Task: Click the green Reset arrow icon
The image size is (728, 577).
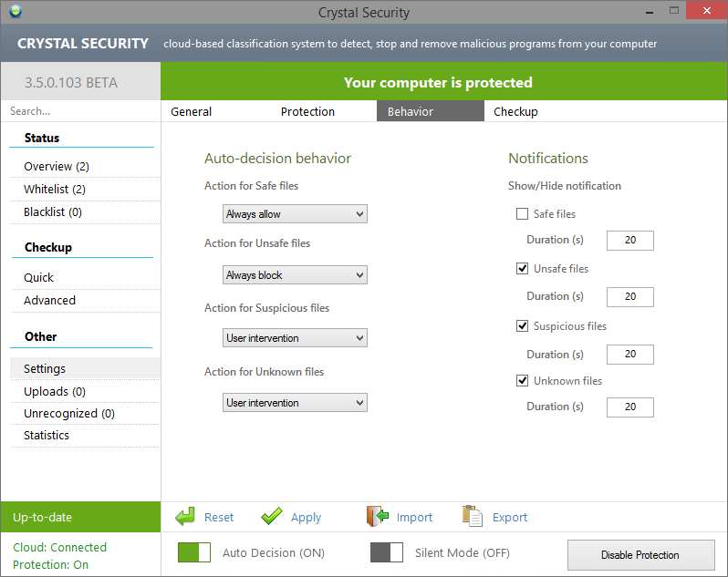Action: point(185,516)
